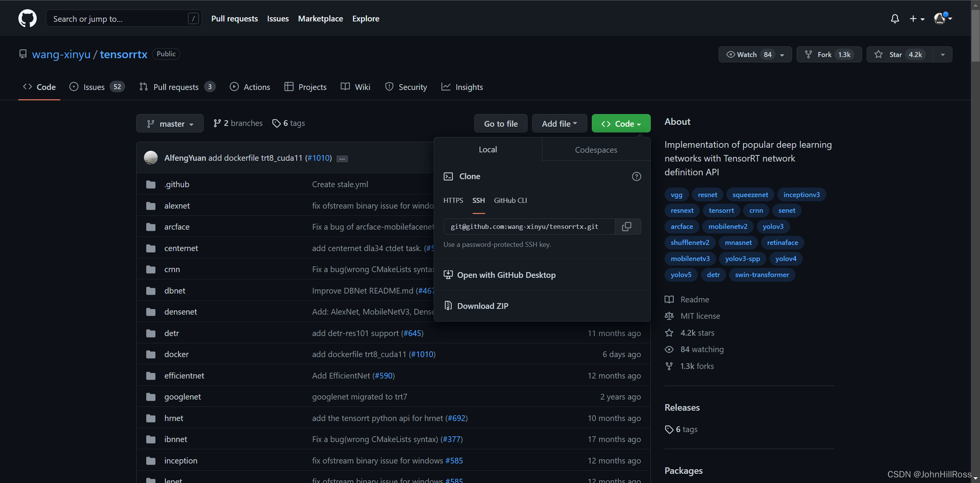Click the Code repository tab
The image size is (980, 483).
tap(39, 87)
